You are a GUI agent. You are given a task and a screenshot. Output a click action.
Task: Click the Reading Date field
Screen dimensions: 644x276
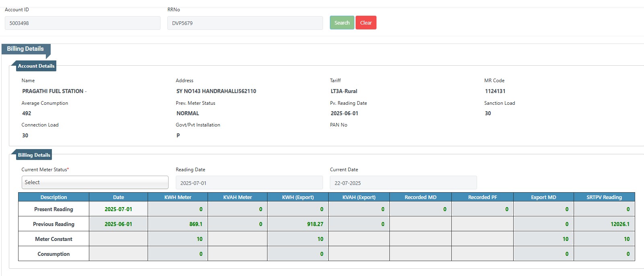(x=249, y=183)
